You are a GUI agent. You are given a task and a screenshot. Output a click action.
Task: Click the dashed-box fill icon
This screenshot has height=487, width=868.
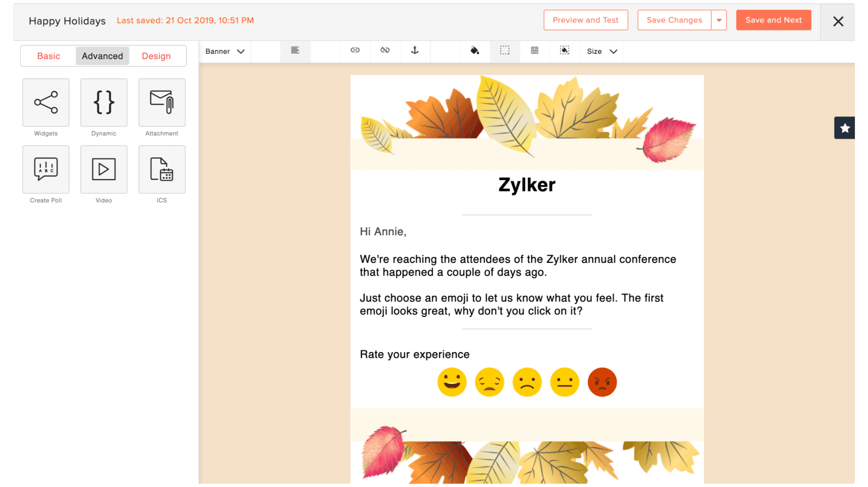point(565,50)
